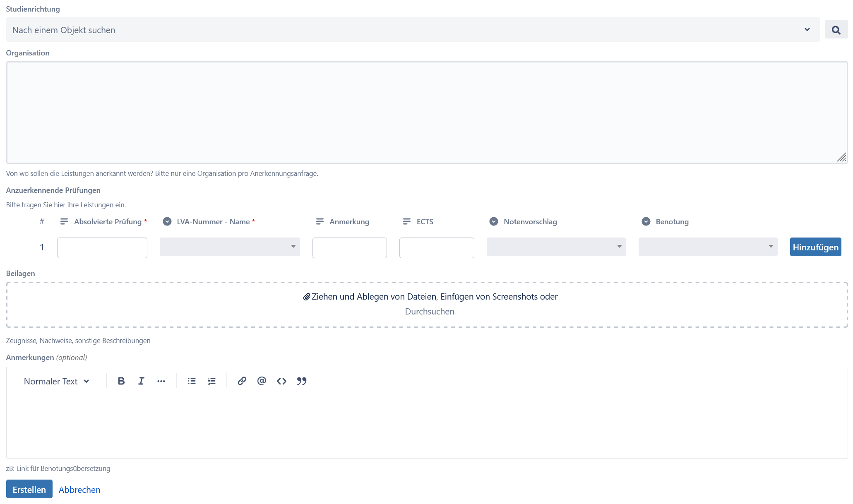
Task: Toggle bold formatting in Anmerkungen editor
Action: click(121, 381)
